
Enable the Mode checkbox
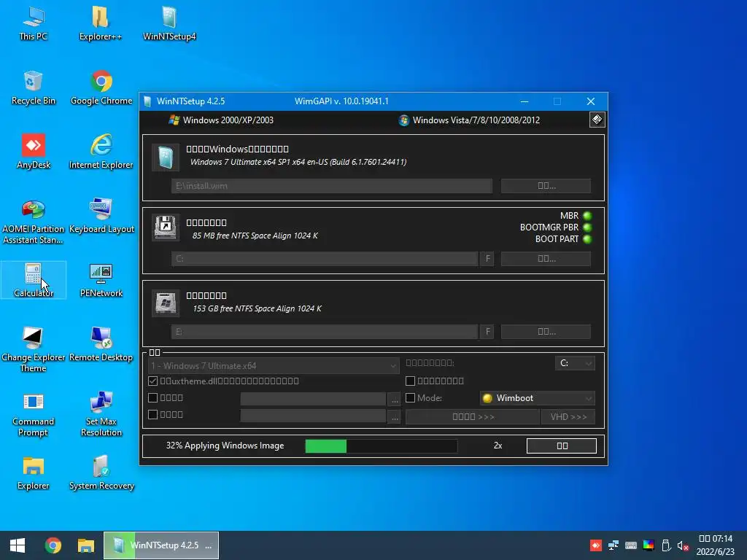(410, 397)
